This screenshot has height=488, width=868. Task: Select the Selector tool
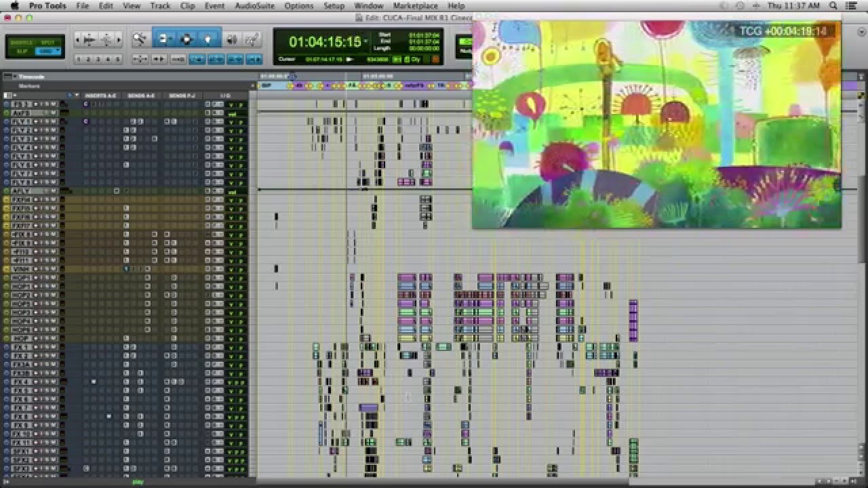click(x=186, y=39)
